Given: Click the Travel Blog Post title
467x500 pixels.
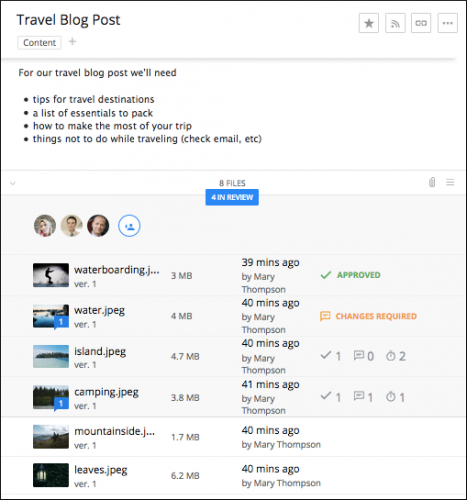Looking at the screenshot, I should point(68,20).
